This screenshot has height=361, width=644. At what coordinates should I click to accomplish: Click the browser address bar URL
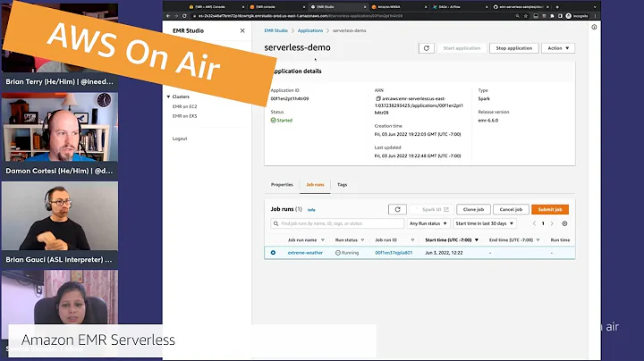(x=300, y=16)
